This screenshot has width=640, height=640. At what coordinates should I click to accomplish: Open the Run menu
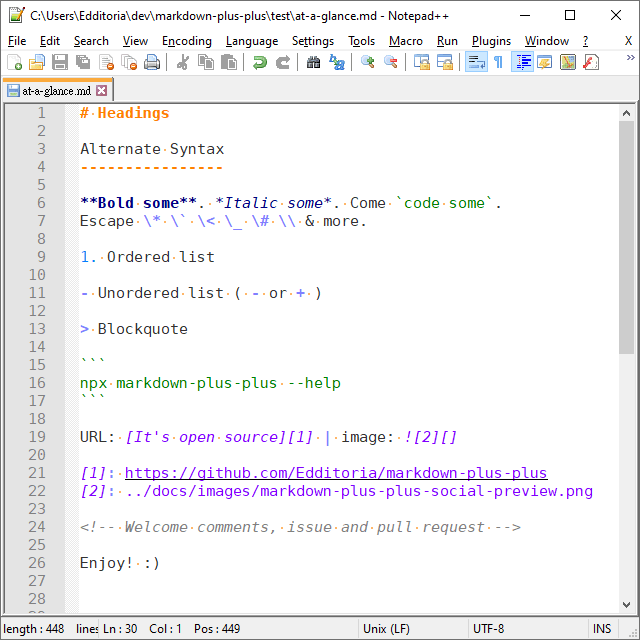(447, 41)
